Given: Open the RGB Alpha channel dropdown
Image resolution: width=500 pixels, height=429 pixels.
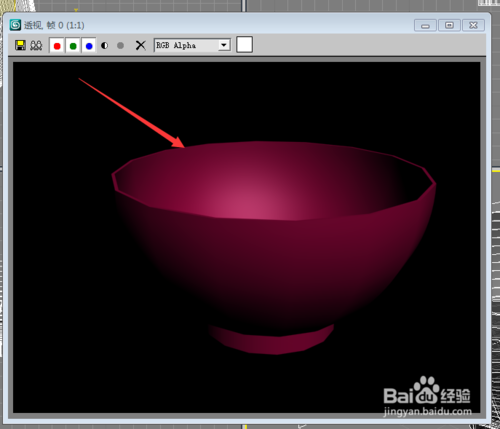Looking at the screenshot, I should [192, 45].
